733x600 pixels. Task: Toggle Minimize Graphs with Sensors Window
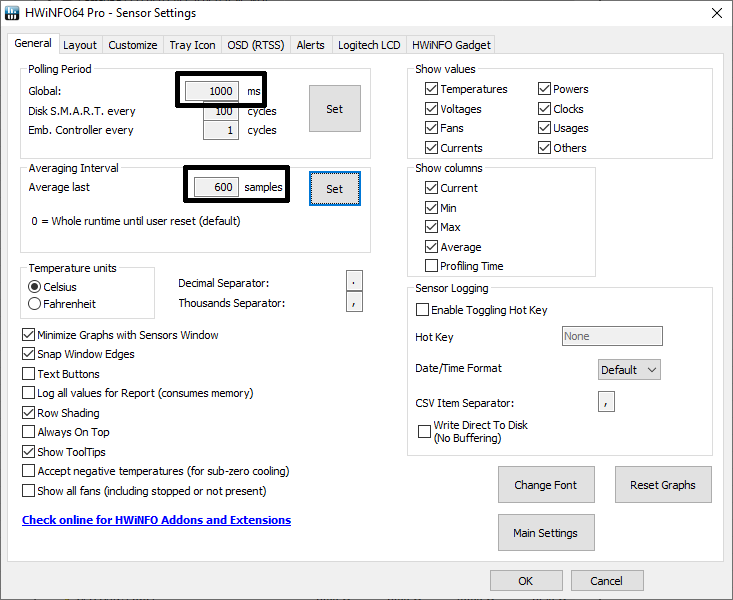(x=120, y=335)
